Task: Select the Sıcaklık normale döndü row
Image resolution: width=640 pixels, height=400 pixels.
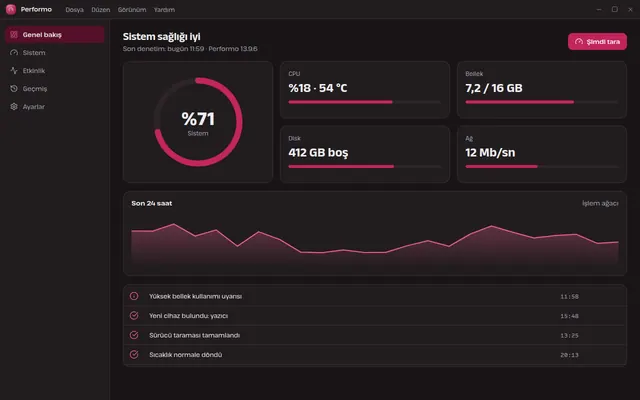Action: click(375, 355)
